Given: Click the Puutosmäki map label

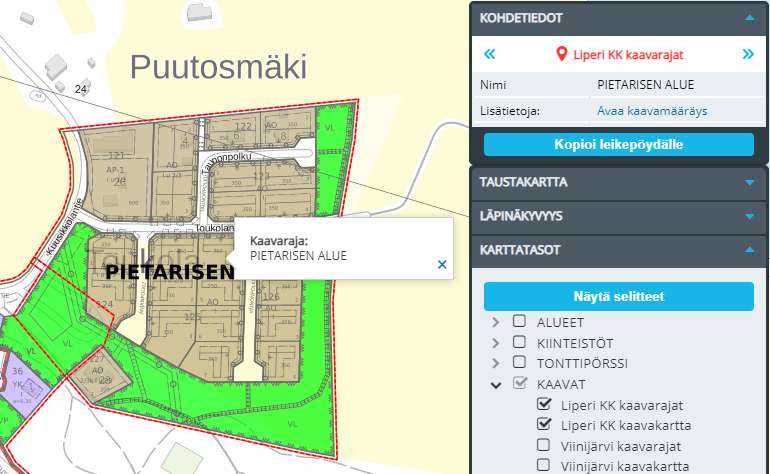Looking at the screenshot, I should 219,67.
